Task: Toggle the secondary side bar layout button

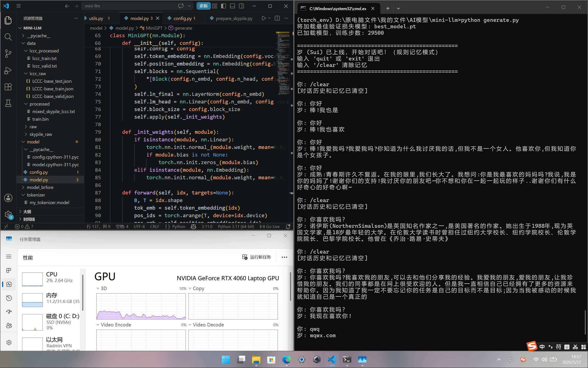Action: coord(241,6)
